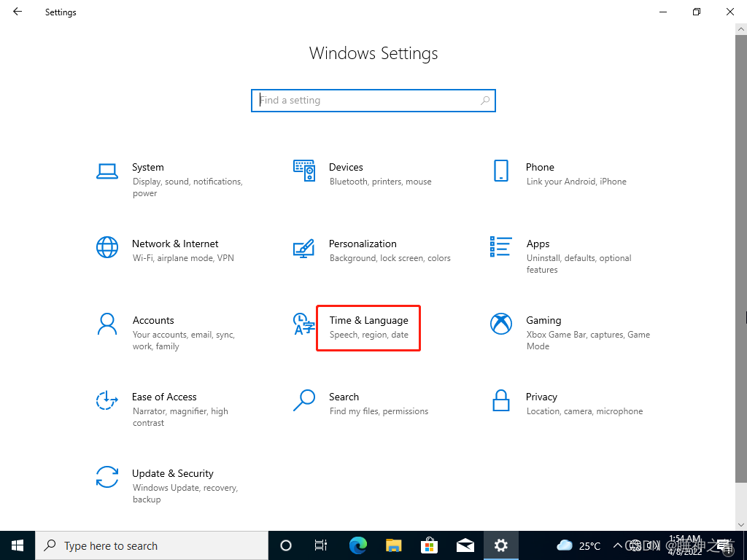Open the Gaming Xbox icon
This screenshot has width=747, height=560.
point(500,324)
